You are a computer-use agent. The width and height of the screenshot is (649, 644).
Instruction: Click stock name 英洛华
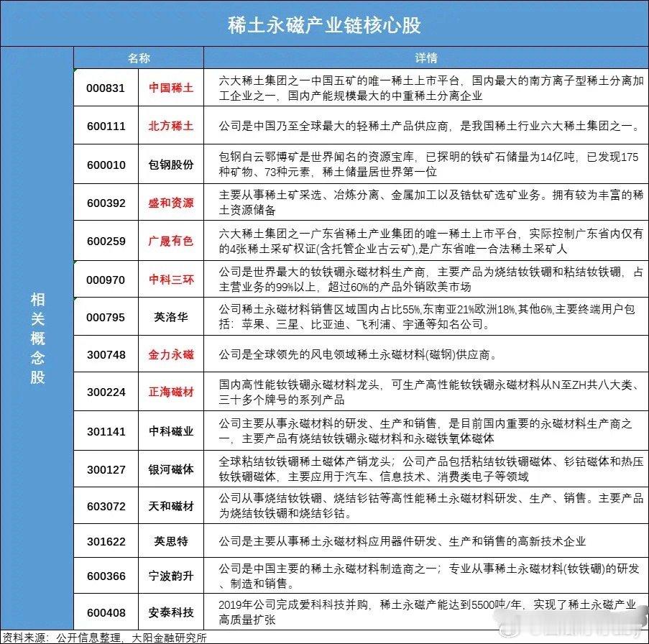point(171,317)
